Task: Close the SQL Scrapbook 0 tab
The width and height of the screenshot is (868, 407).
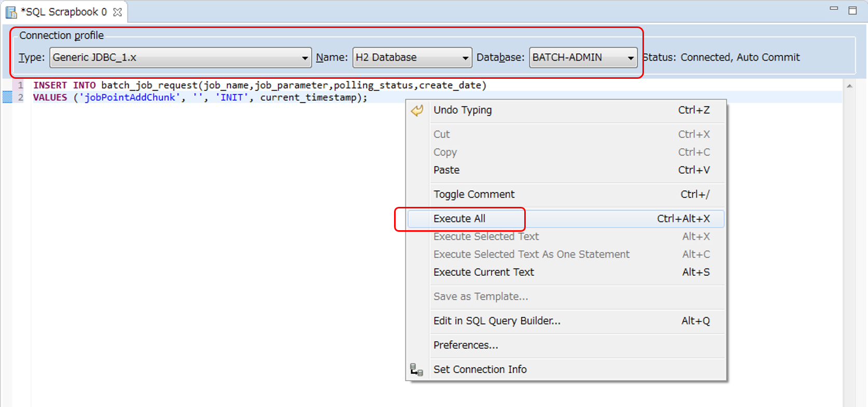Action: tap(118, 12)
